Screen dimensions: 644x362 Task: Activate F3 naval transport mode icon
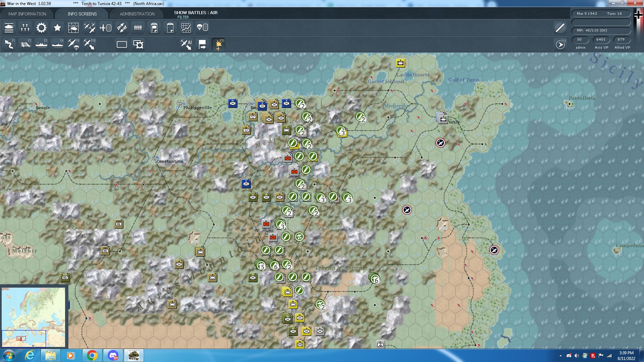(x=41, y=44)
